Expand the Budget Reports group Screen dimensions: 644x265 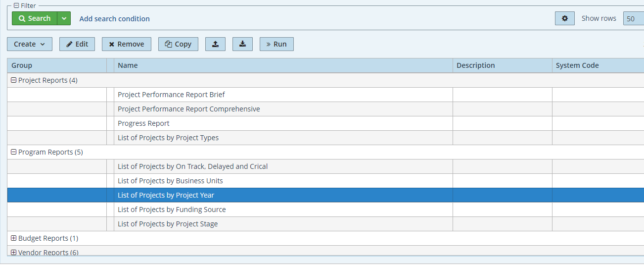(x=14, y=238)
